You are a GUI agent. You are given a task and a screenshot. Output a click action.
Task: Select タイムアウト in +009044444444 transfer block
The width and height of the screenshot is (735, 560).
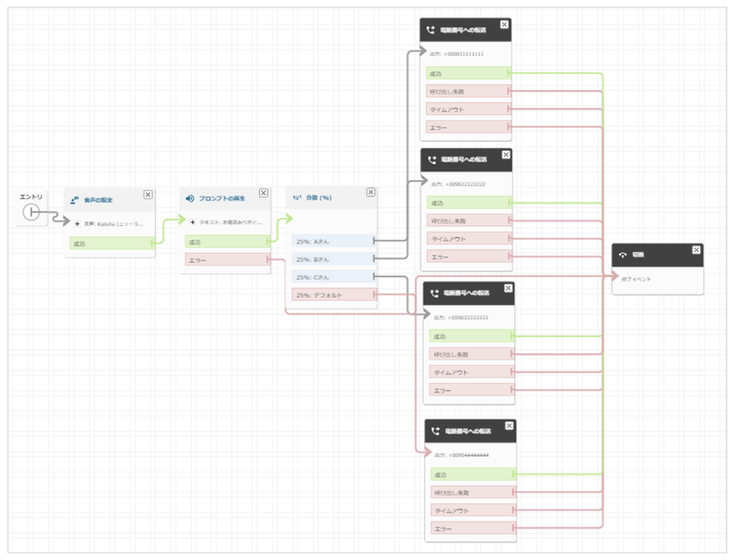coord(474,510)
